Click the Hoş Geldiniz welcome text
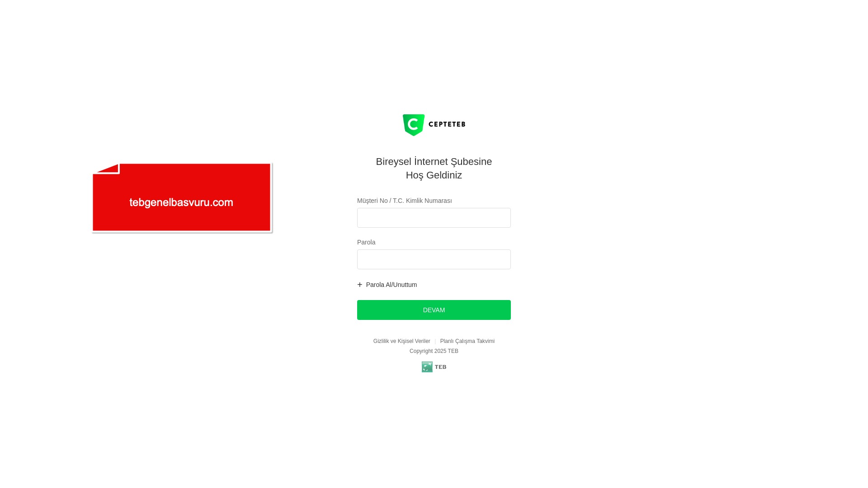Image resolution: width=868 pixels, height=488 pixels. click(x=434, y=175)
